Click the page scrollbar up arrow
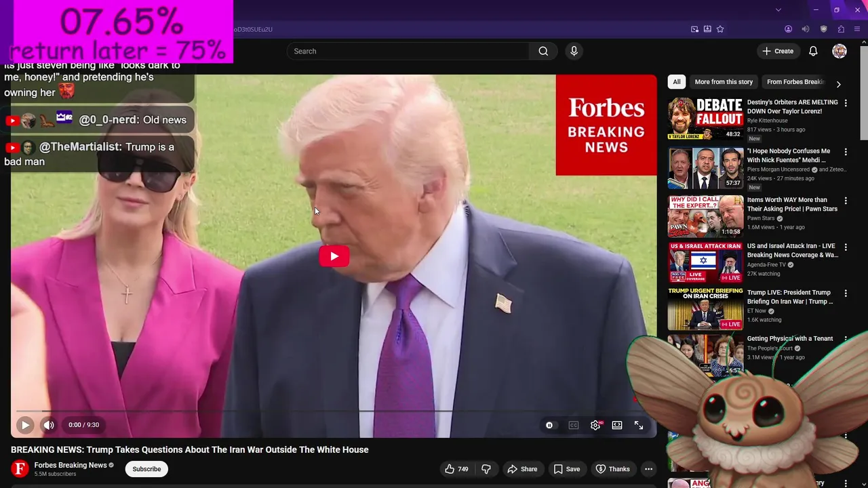The width and height of the screenshot is (868, 488). [865, 42]
